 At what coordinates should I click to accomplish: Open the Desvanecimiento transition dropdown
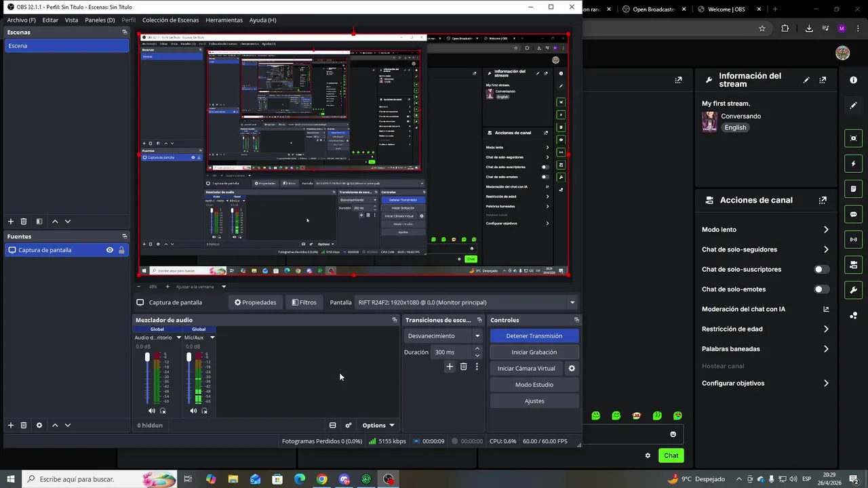coord(443,335)
